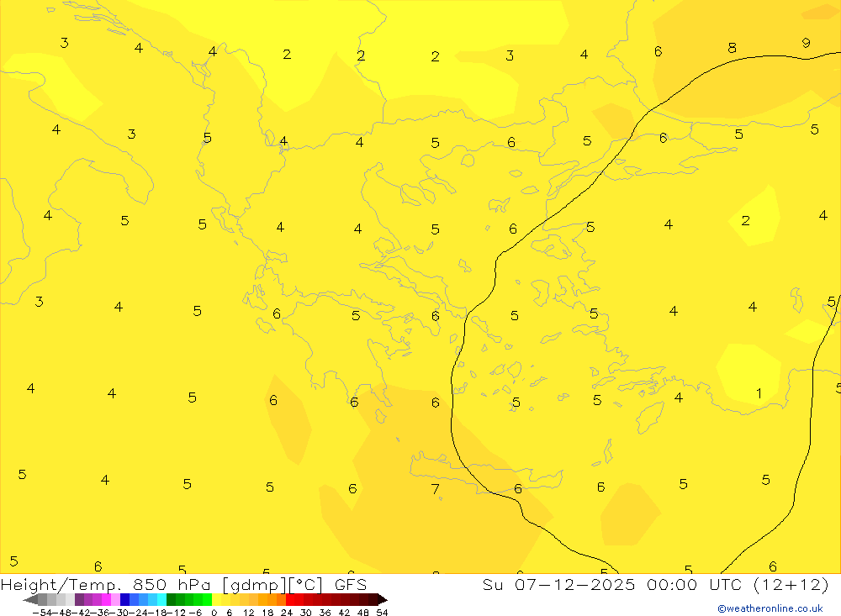Select the darkest green legend swatch
Image resolution: width=841 pixels, height=616 pixels.
[171, 599]
